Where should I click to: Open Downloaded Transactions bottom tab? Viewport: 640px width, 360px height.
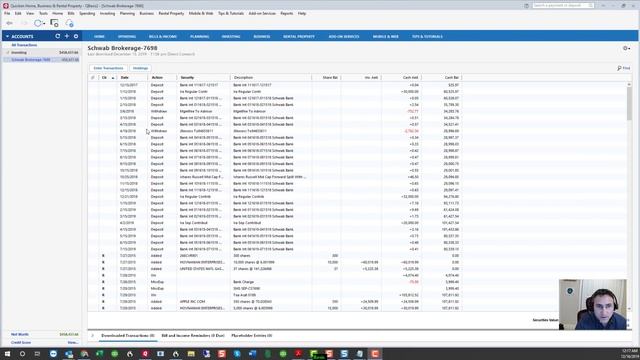click(x=128, y=336)
